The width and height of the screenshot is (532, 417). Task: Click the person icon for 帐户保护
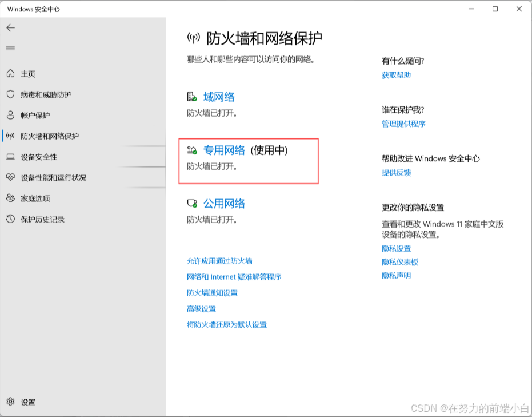(10, 115)
